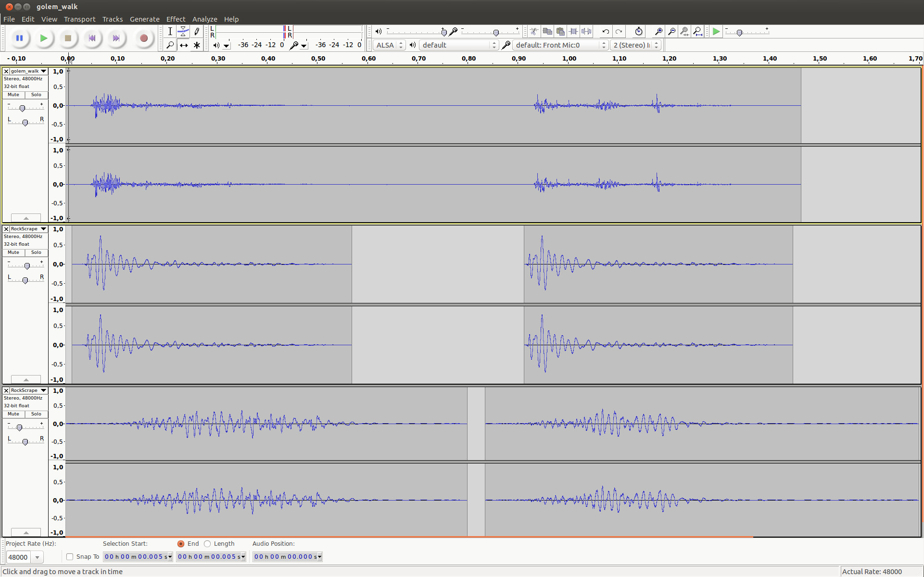Open the Project Rate 48000 dropdown arrow
Screen dimensions: 924x577
click(x=37, y=557)
